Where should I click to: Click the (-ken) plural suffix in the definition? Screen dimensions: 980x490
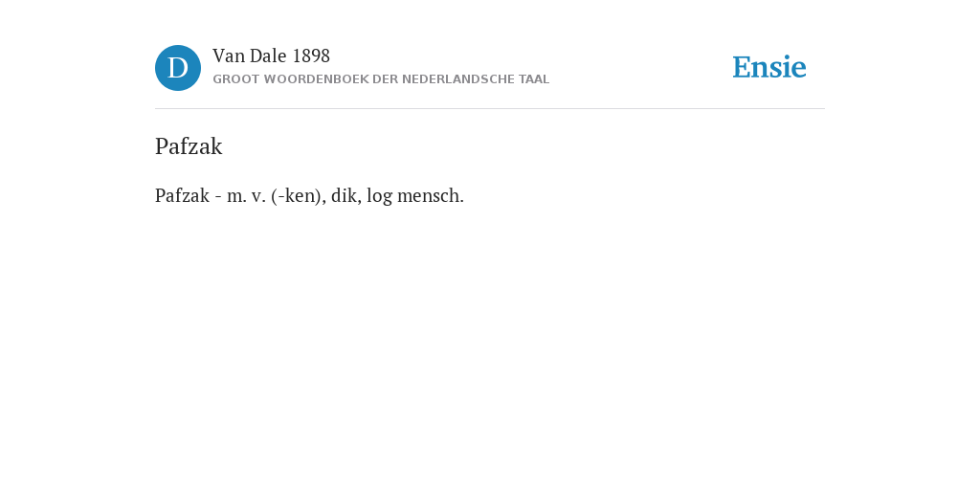point(299,196)
